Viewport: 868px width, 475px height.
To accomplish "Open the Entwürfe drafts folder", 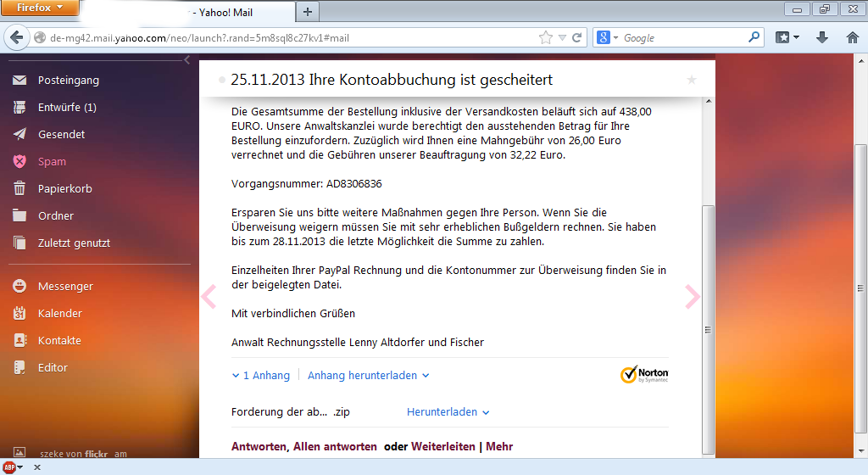I will coord(66,108).
